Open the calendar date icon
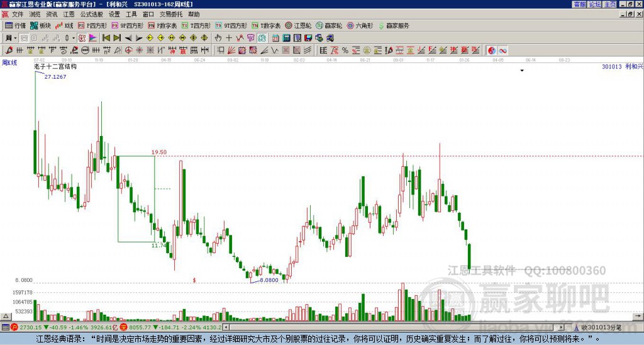This screenshot has height=345, width=644. [x=275, y=38]
